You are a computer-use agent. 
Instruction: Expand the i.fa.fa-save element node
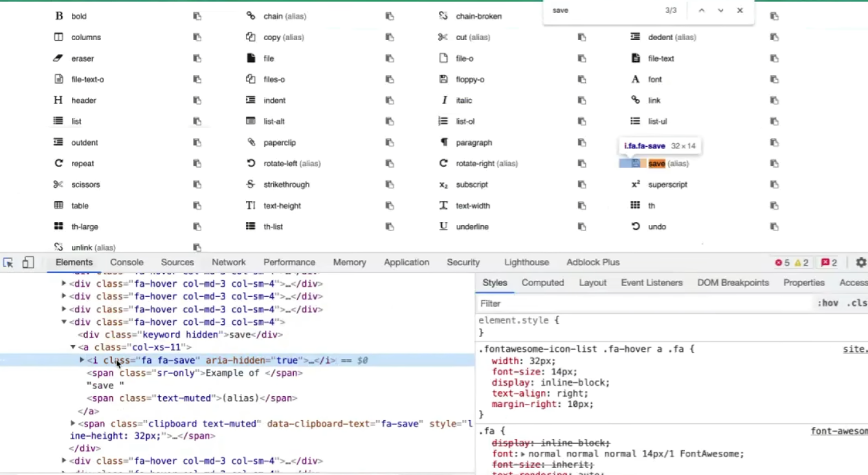coord(81,360)
